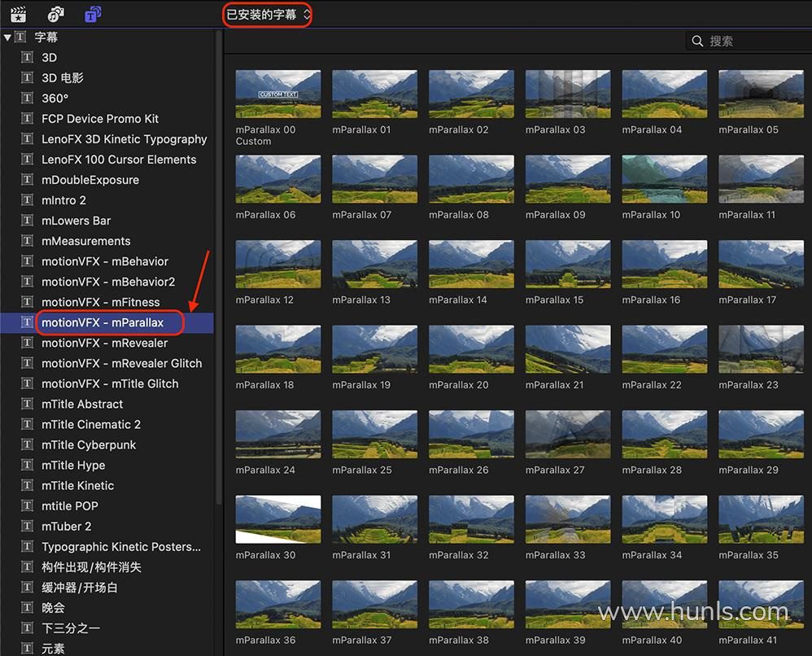Select the mParallax 00 Custom thumbnail
The image size is (812, 656).
pos(278,94)
